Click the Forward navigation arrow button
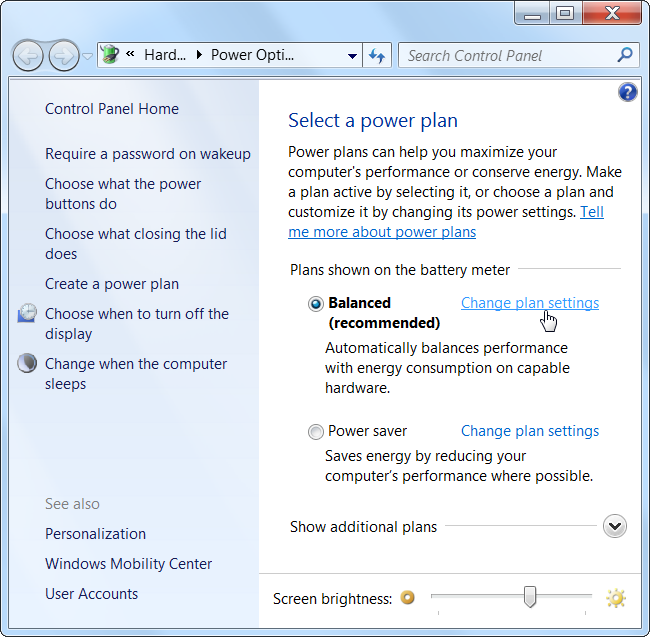This screenshot has width=650, height=637. point(63,56)
